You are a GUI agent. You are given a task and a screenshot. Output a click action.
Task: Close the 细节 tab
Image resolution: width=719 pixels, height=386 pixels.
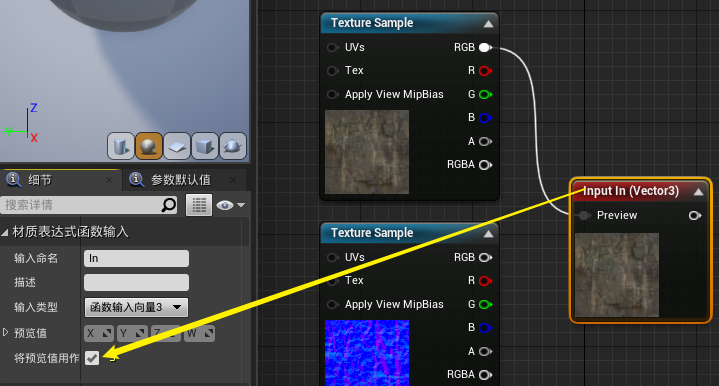(109, 180)
